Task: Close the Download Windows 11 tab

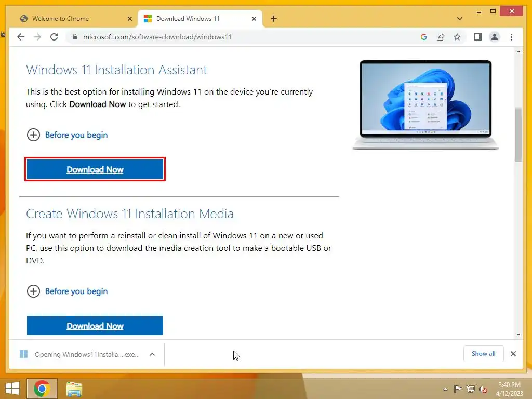Action: [x=254, y=19]
